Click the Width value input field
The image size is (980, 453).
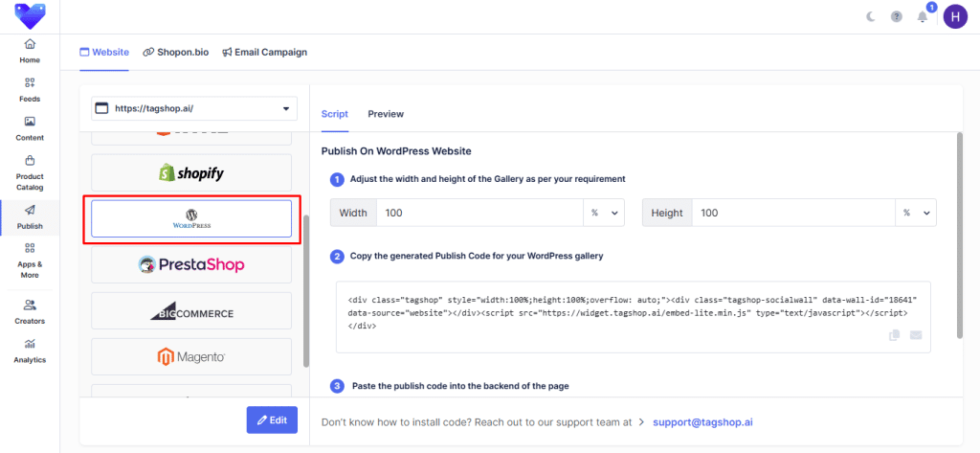pyautogui.click(x=479, y=213)
